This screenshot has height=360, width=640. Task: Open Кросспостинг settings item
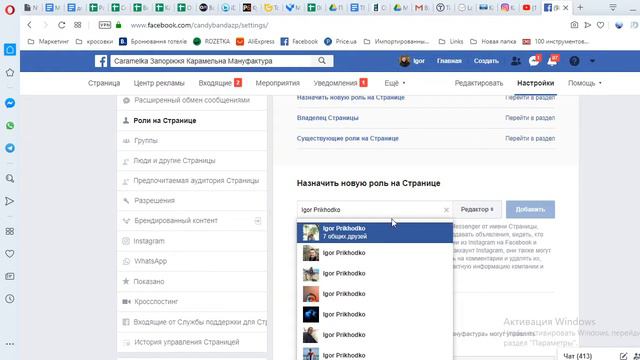tap(192, 301)
